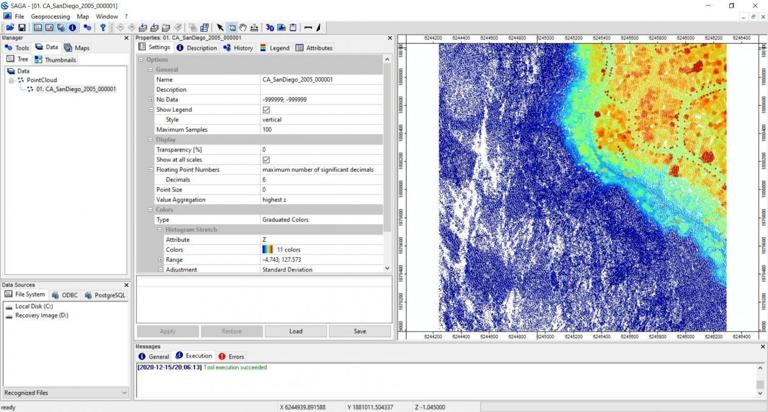Click the Apply button in properties
Screen dimensions: 768x412
[168, 332]
